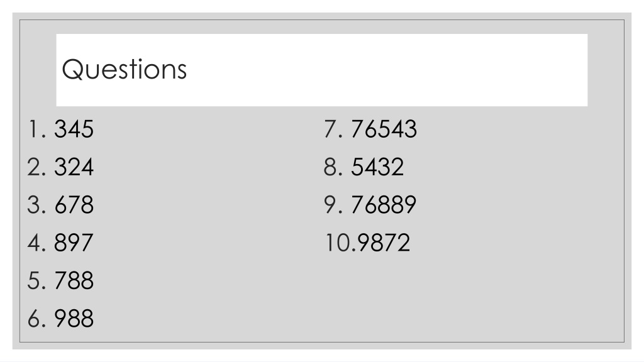Select list item 7 showing 76543

370,129
